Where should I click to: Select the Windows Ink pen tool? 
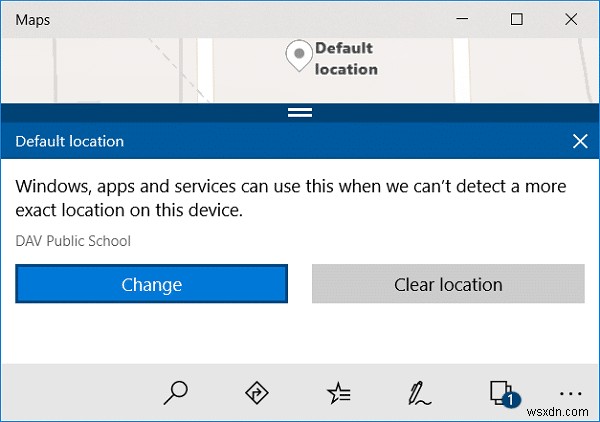tap(419, 393)
